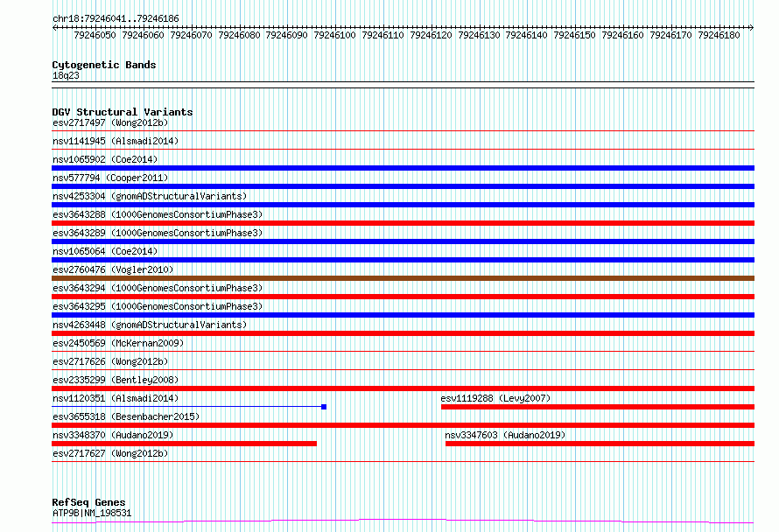Open esv3643295 (1000GenomesConsortiumPhase3) entry
The height and width of the screenshot is (532, 779).
click(x=158, y=306)
